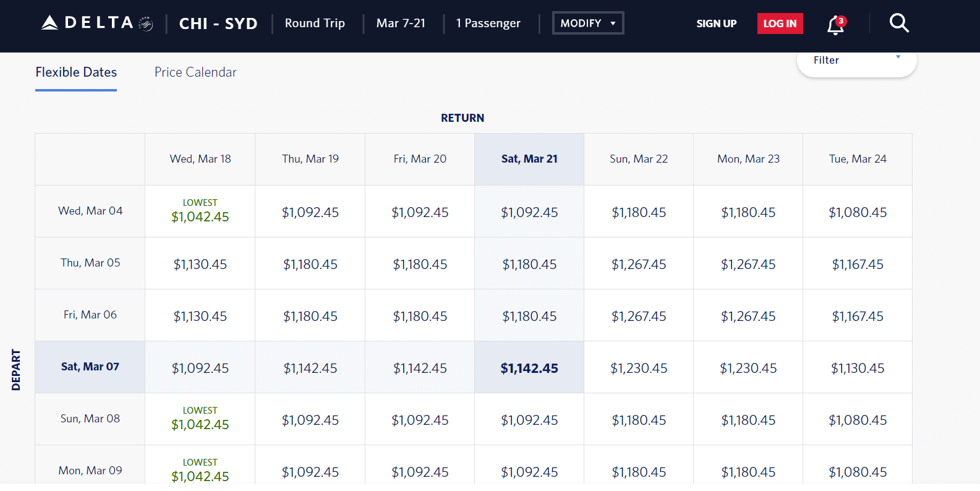The height and width of the screenshot is (491, 980).
Task: Pick $1,092.45 fare Sat Mar 07, Wed Mar 18
Action: [x=200, y=368]
